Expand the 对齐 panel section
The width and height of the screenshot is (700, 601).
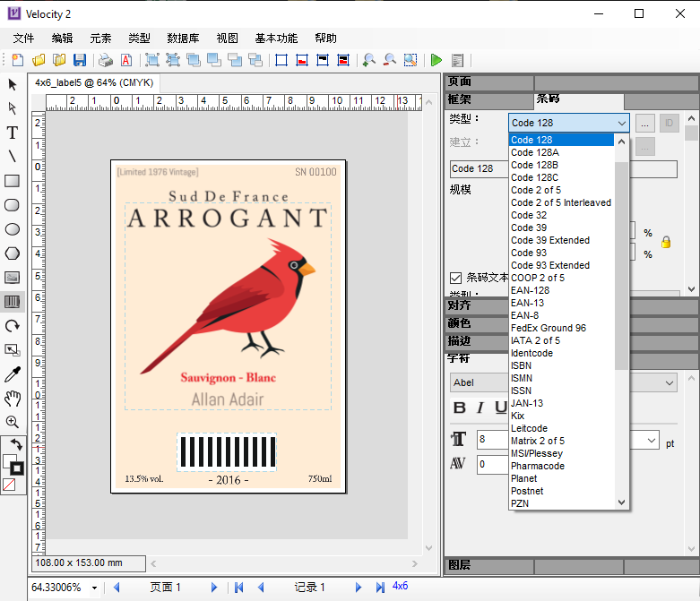tap(460, 305)
